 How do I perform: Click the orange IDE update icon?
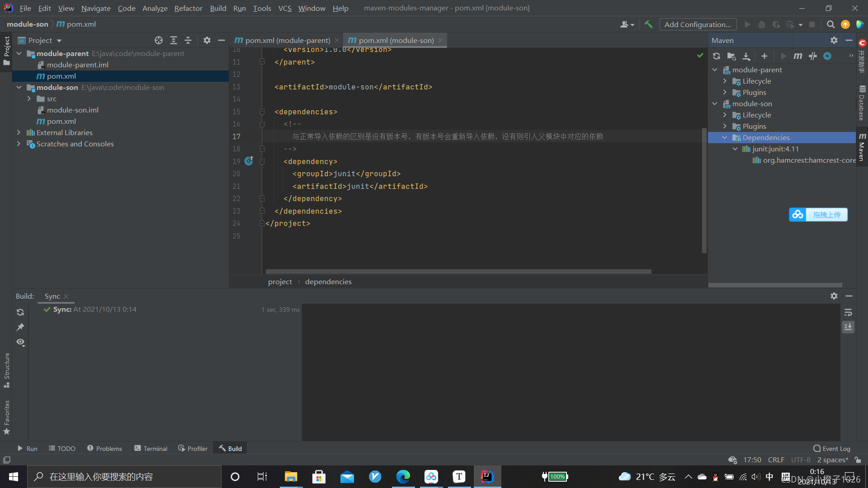click(845, 24)
